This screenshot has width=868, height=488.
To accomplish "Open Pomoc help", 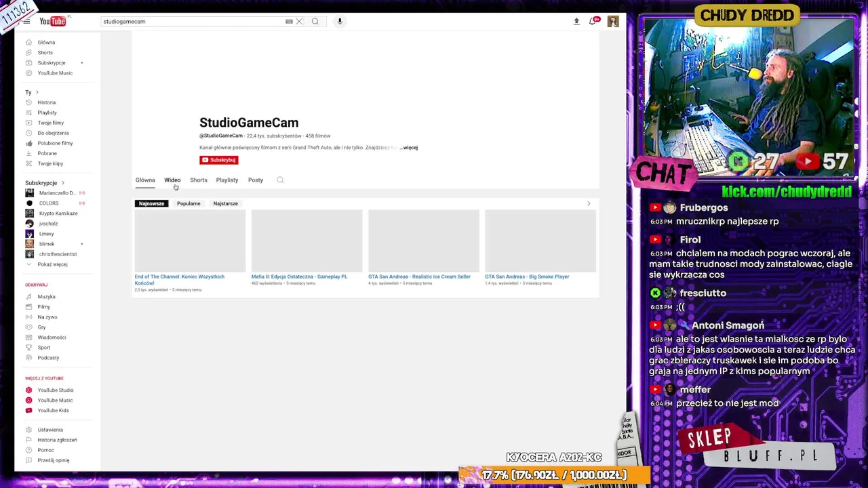I will (46, 450).
